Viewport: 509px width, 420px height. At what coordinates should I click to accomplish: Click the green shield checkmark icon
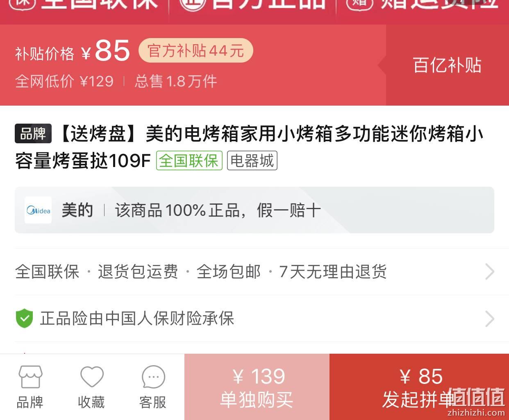24,318
